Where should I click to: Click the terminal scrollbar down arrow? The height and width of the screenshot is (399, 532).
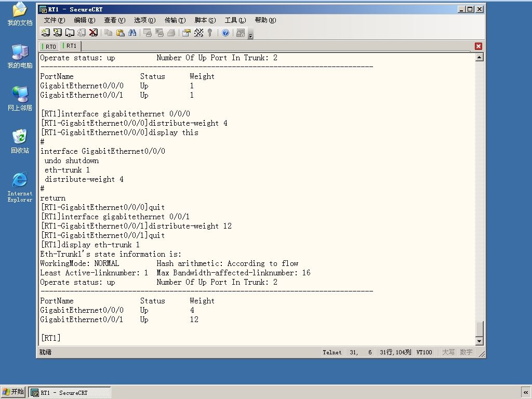point(479,341)
